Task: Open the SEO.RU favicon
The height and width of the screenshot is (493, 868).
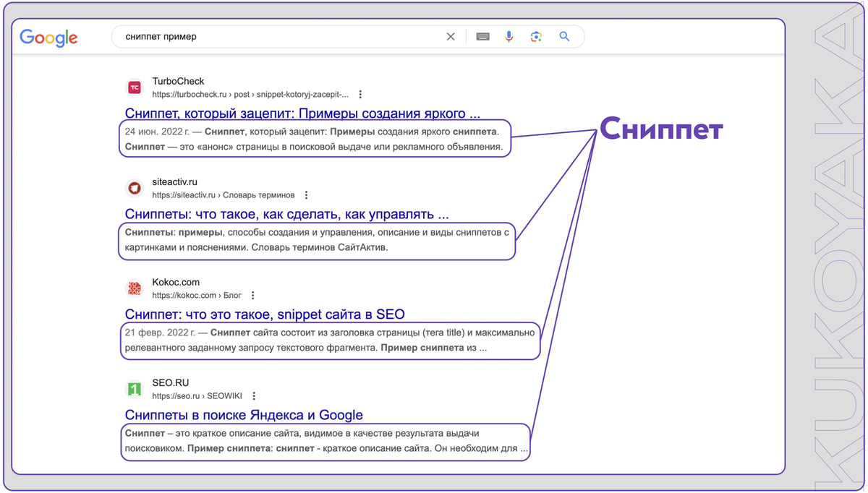Action: 135,389
